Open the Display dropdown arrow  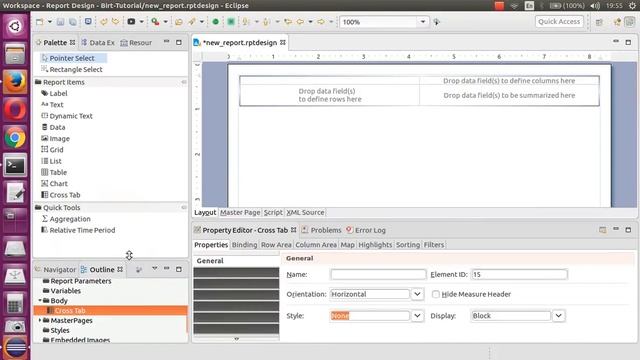[558, 316]
